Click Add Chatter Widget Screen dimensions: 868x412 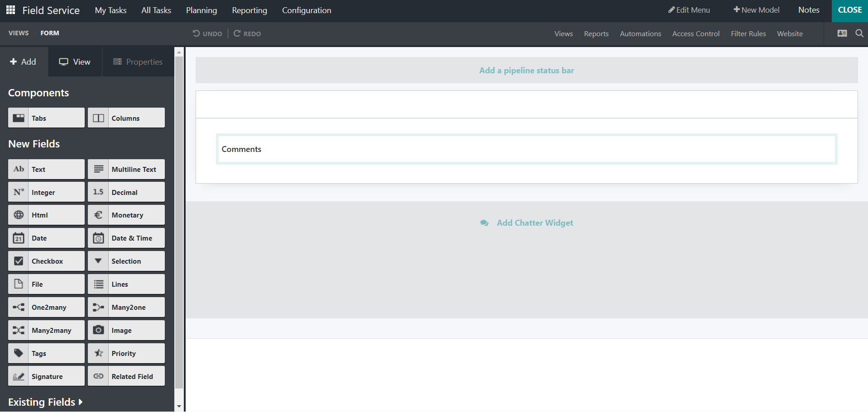pyautogui.click(x=527, y=223)
